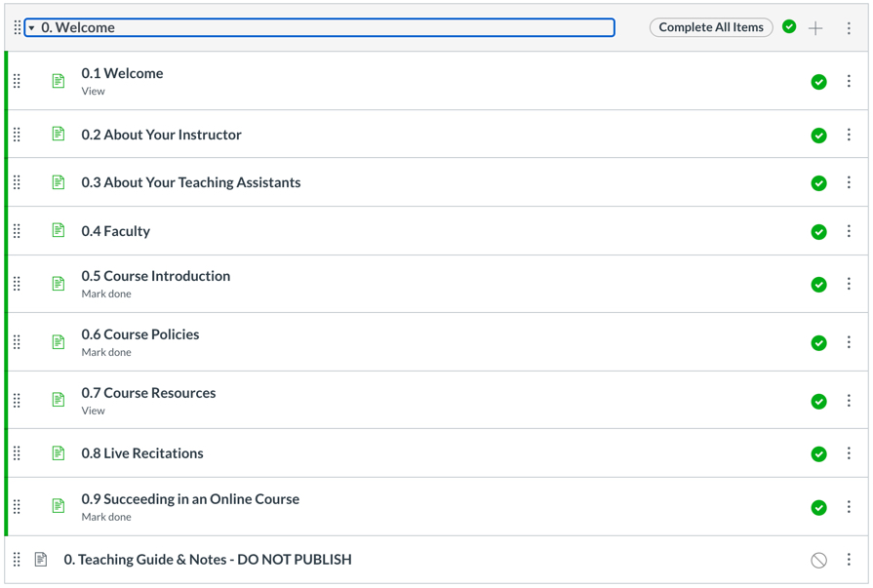Click drag handle for 0.7 Course Resources
Screen dimensions: 873x588
17,401
